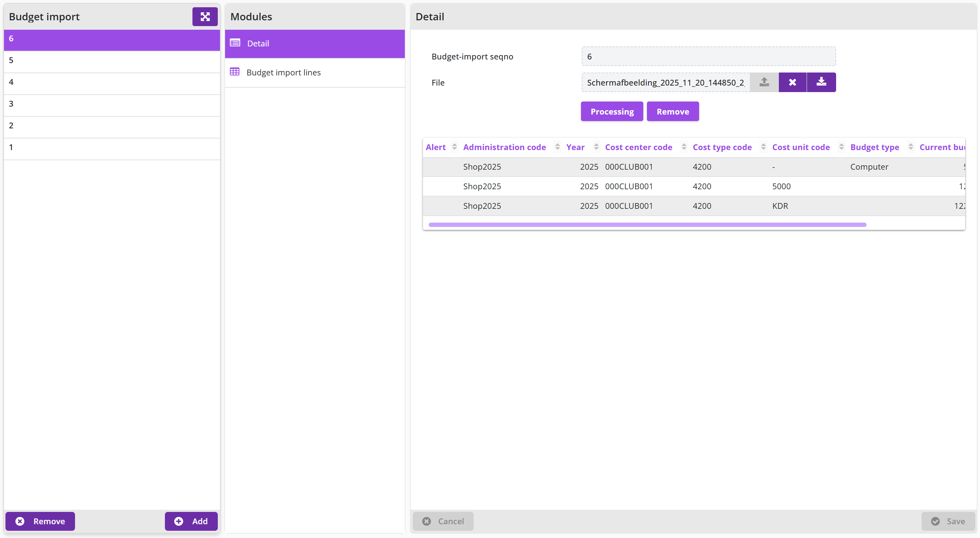
Task: Open the Budget import lines module
Action: click(x=315, y=73)
